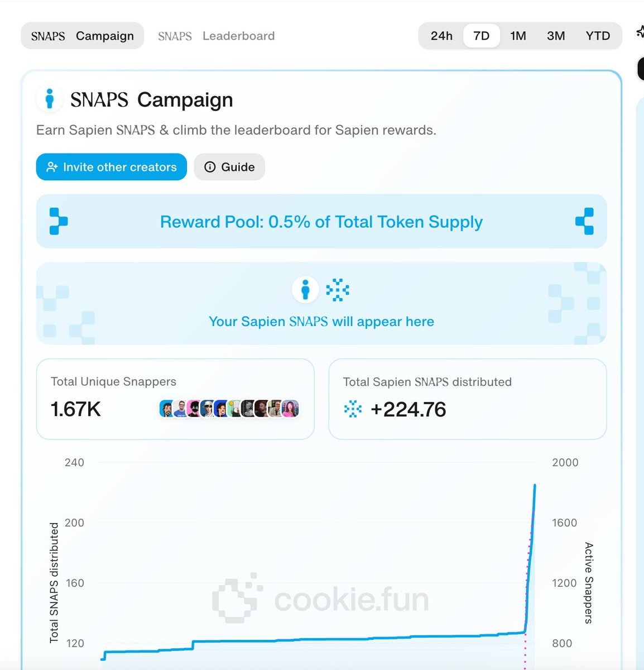Open the SNAPS Campaign tab
The width and height of the screenshot is (644, 670).
pos(83,36)
